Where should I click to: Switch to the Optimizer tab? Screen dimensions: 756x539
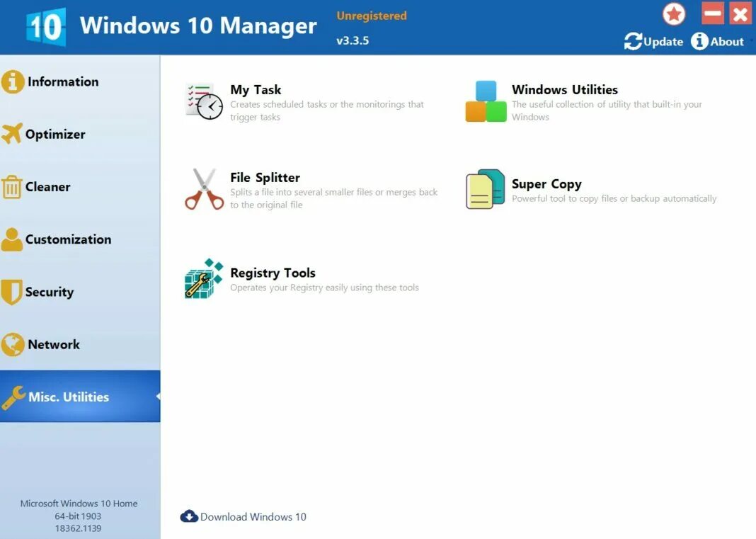80,134
